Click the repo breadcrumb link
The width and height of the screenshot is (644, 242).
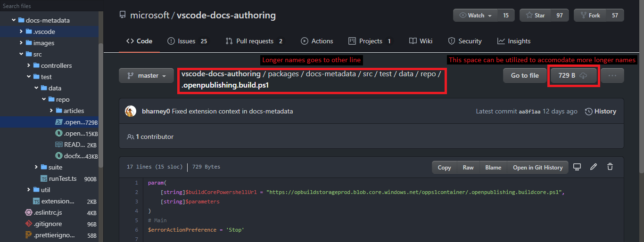pos(428,74)
